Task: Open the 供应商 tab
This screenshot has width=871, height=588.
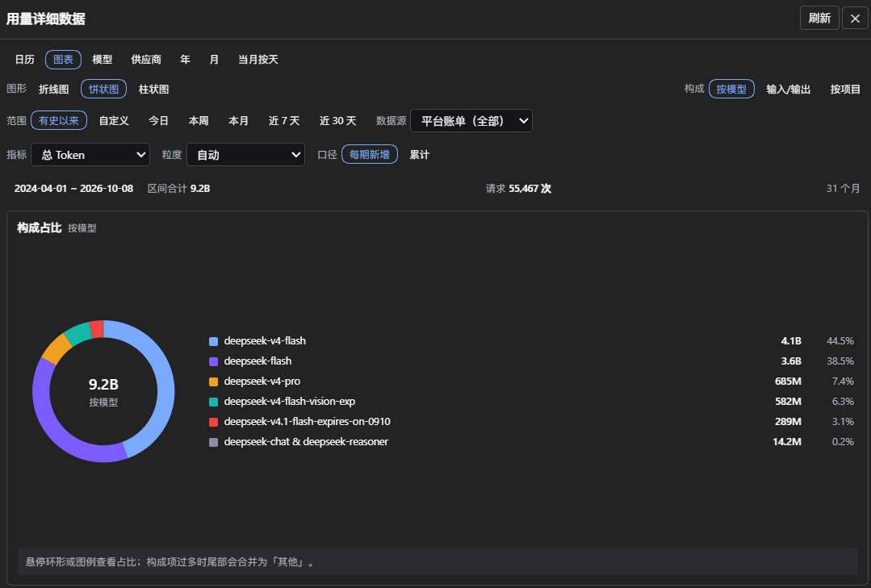Action: [146, 60]
